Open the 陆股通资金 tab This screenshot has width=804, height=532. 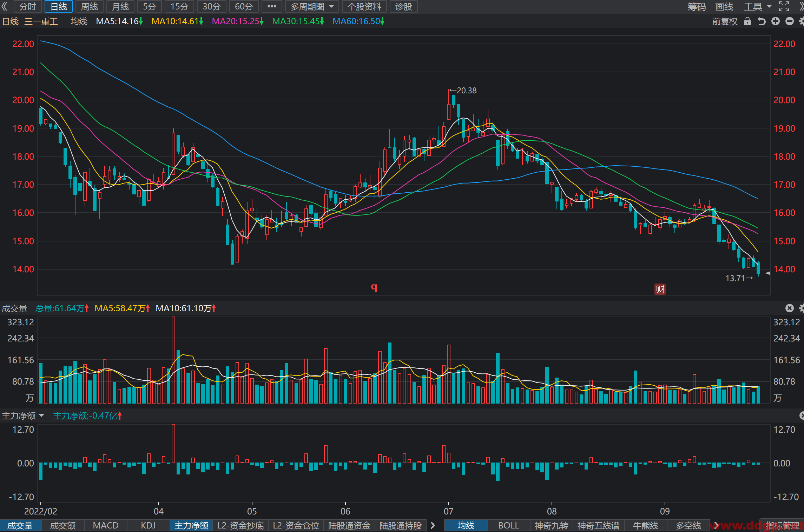coord(349,525)
